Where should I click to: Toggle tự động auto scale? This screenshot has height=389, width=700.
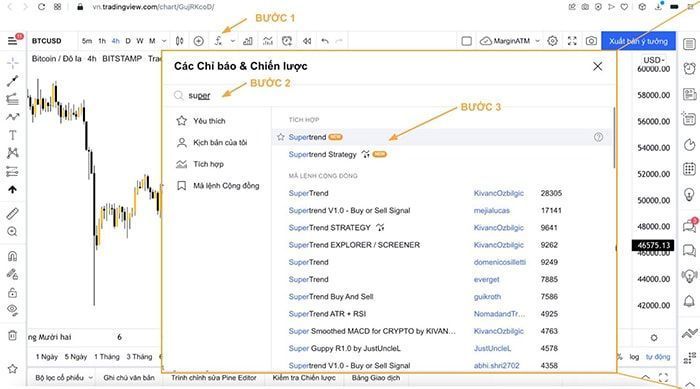(658, 357)
